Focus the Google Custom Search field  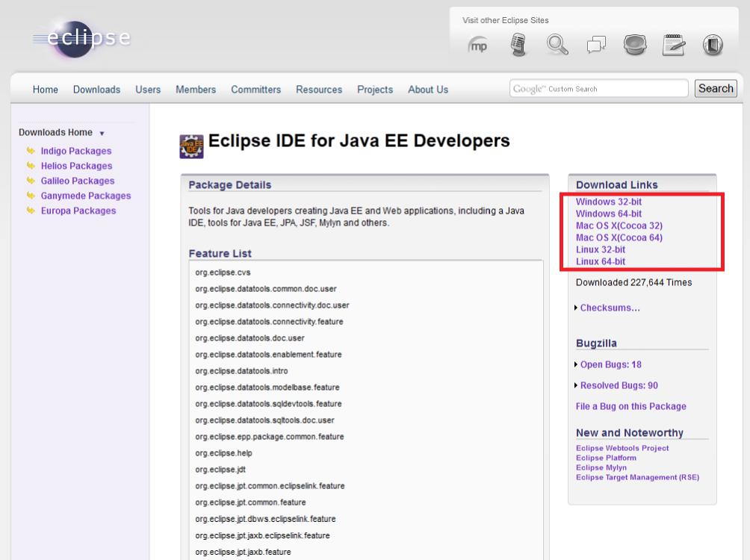[x=598, y=89]
